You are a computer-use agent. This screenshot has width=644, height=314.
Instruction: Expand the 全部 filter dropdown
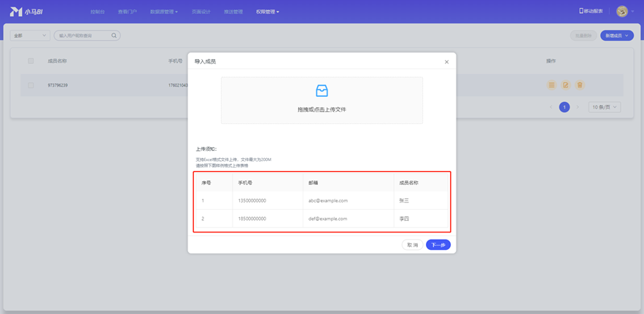(30, 36)
